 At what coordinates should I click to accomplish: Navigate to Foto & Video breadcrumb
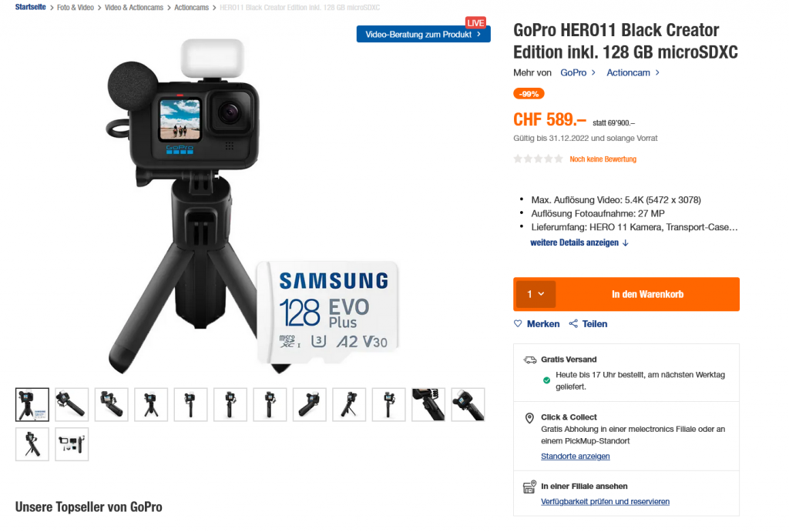(75, 8)
